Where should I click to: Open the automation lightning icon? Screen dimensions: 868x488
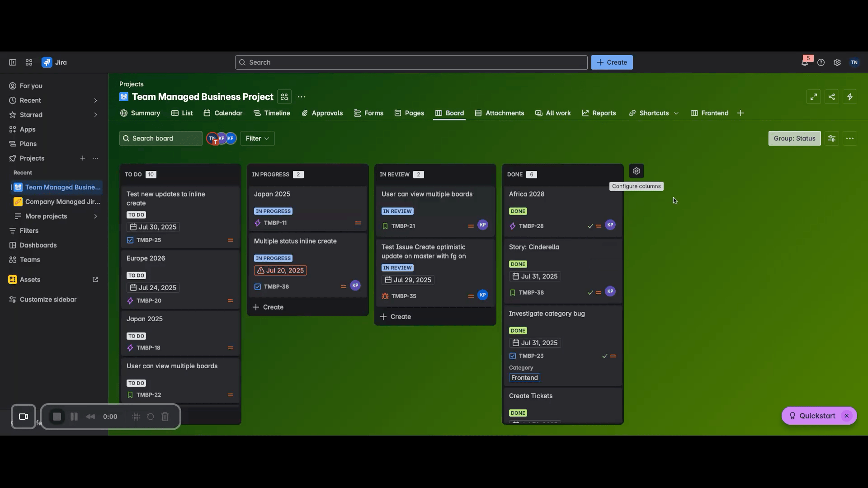tap(850, 97)
